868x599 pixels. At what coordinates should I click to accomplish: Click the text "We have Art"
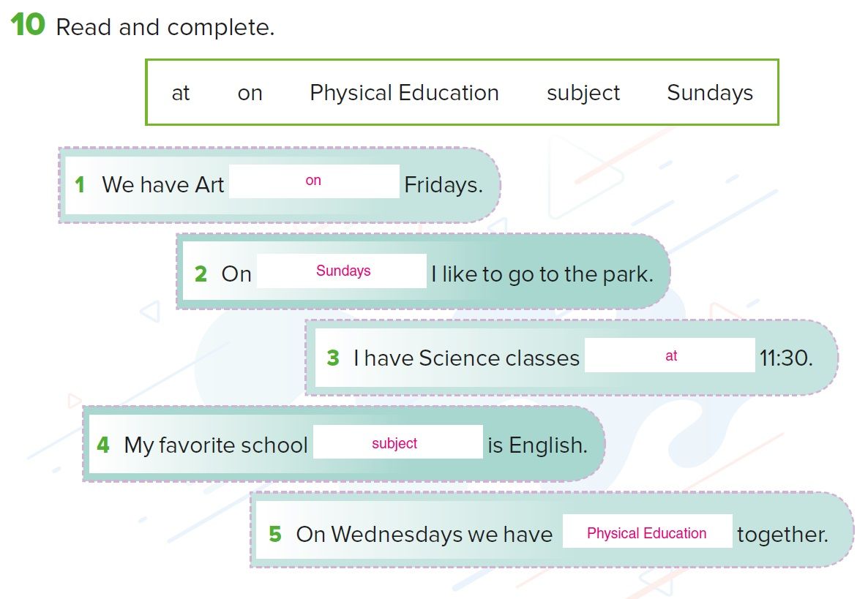[162, 185]
